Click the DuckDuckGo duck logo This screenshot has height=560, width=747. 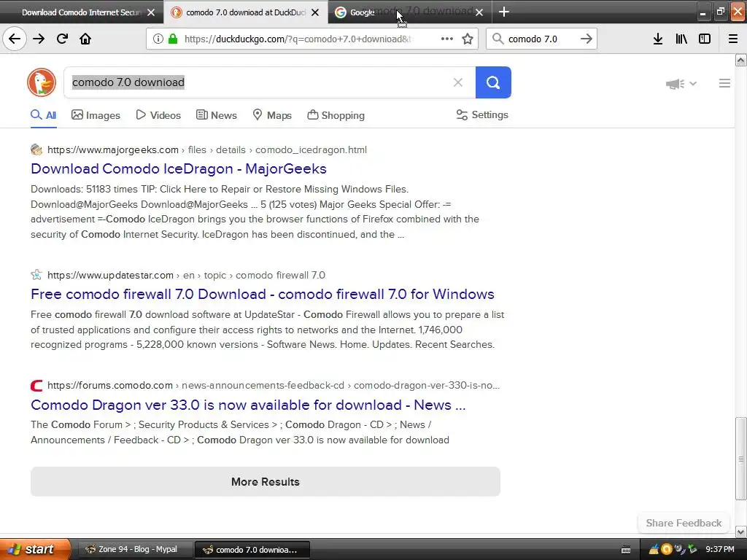42,82
